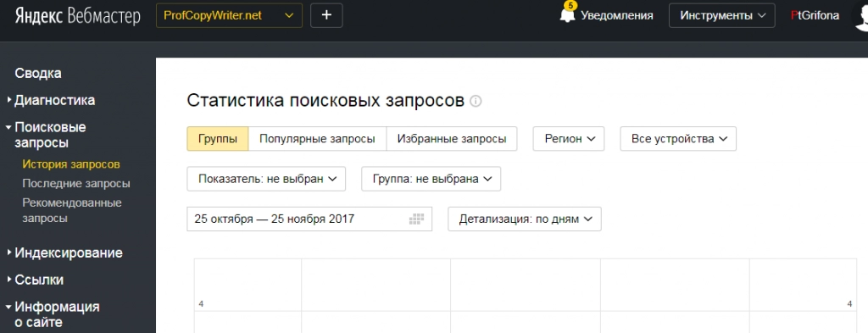Click the info icon beside the statistics title
Image resolution: width=868 pixels, height=333 pixels.
[x=476, y=101]
